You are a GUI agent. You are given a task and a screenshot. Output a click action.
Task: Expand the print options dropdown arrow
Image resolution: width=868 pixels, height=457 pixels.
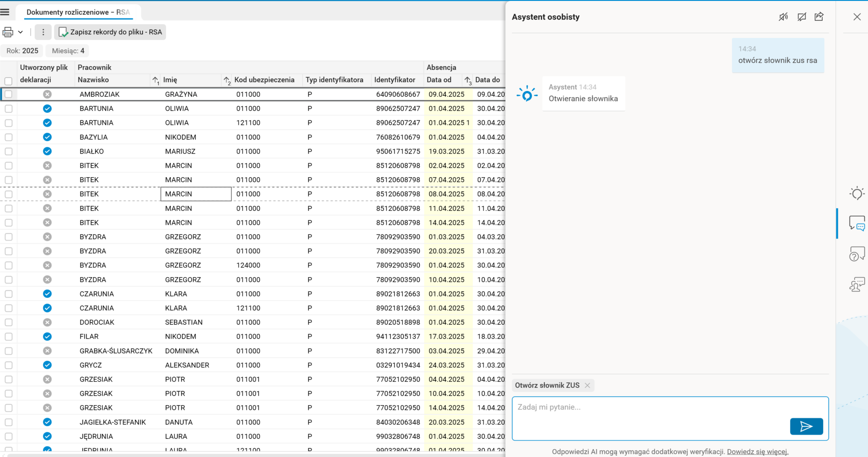20,32
